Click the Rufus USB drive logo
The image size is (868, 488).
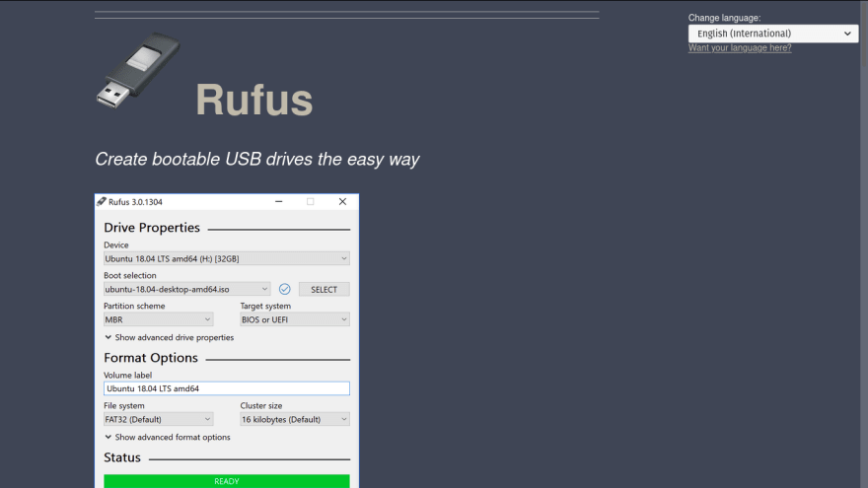pos(138,70)
